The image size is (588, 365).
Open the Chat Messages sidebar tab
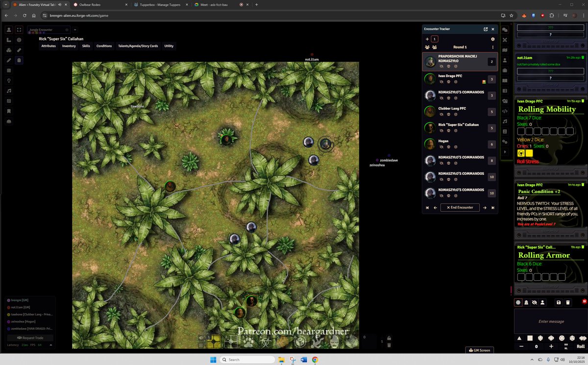(x=505, y=29)
